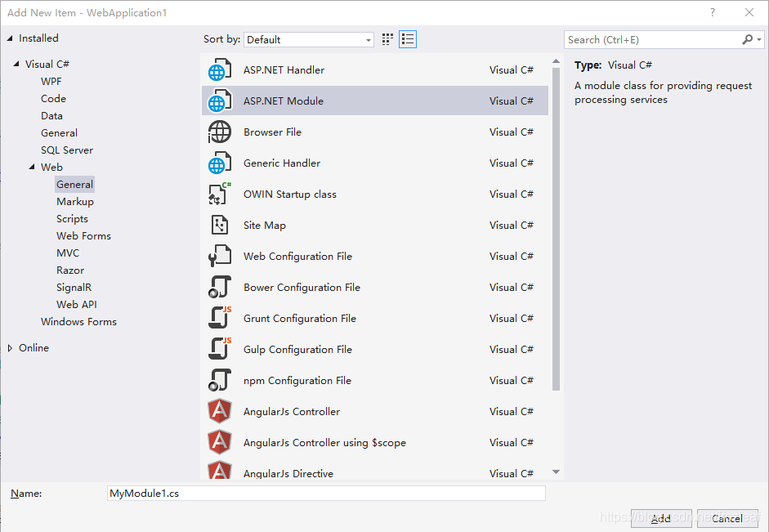
Task: Pick the Gulp Configuration File icon
Action: pyautogui.click(x=219, y=350)
